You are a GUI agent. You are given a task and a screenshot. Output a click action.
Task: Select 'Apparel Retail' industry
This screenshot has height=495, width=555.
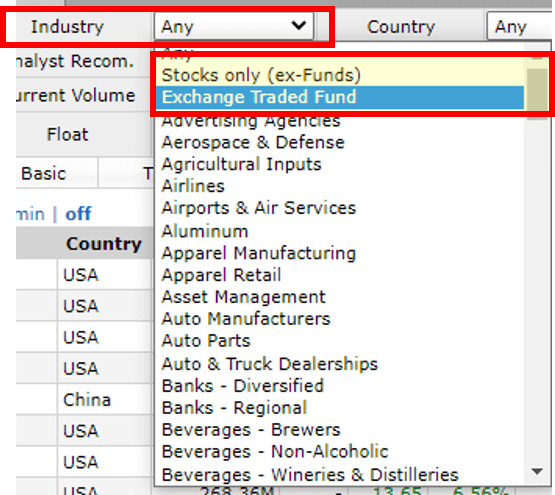(340, 275)
